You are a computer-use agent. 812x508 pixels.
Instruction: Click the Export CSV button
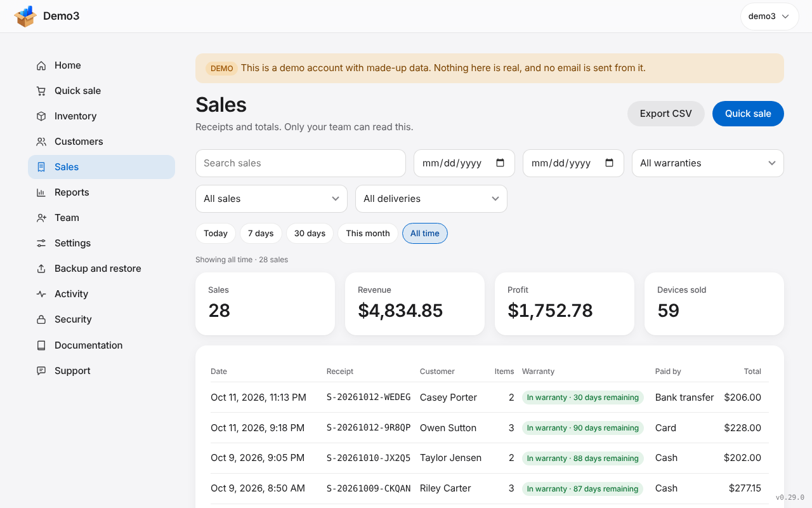666,114
